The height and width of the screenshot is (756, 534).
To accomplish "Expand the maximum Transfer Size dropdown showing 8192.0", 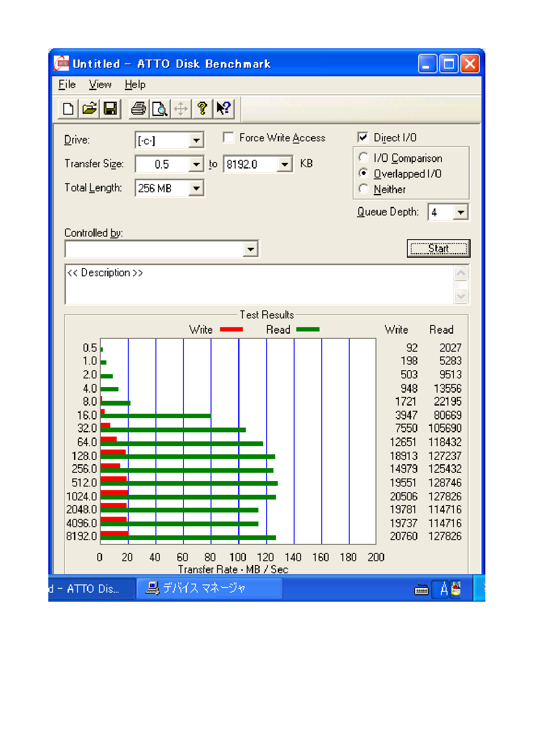I will 285,164.
